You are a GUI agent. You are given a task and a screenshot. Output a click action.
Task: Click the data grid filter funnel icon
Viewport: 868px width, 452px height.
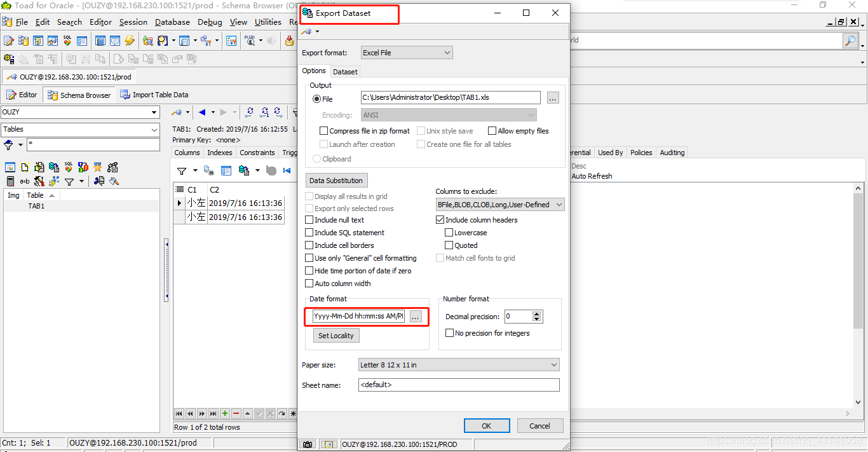(182, 170)
